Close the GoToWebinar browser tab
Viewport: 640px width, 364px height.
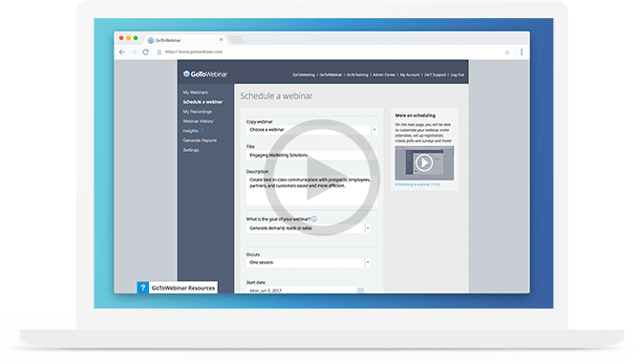click(x=222, y=39)
